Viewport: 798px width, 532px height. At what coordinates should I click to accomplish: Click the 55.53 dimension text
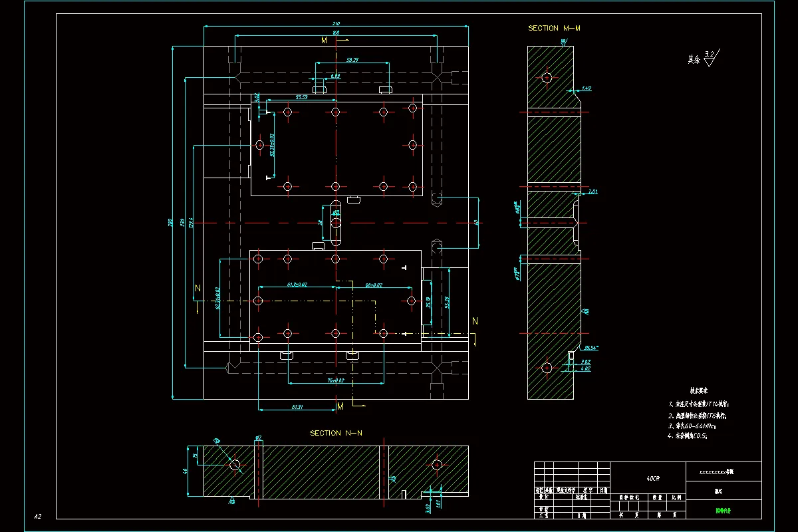(x=301, y=98)
